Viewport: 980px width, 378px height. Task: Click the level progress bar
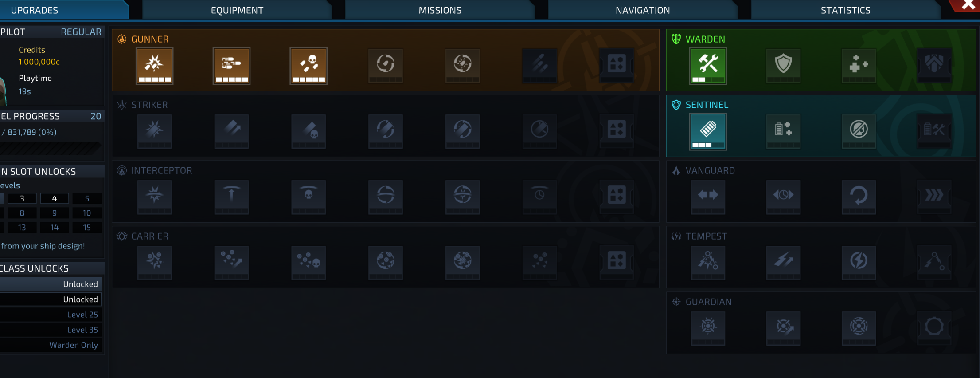coord(51,148)
